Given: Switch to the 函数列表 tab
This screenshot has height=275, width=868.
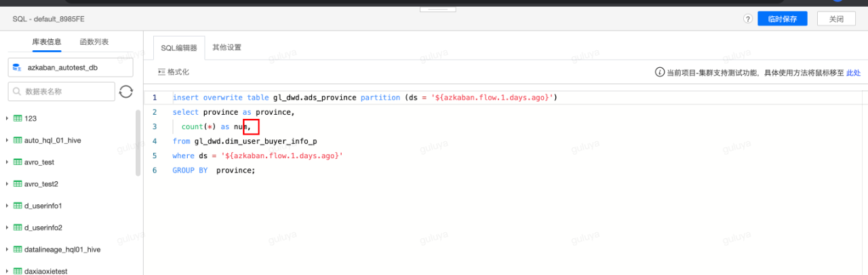Looking at the screenshot, I should pyautogui.click(x=94, y=42).
